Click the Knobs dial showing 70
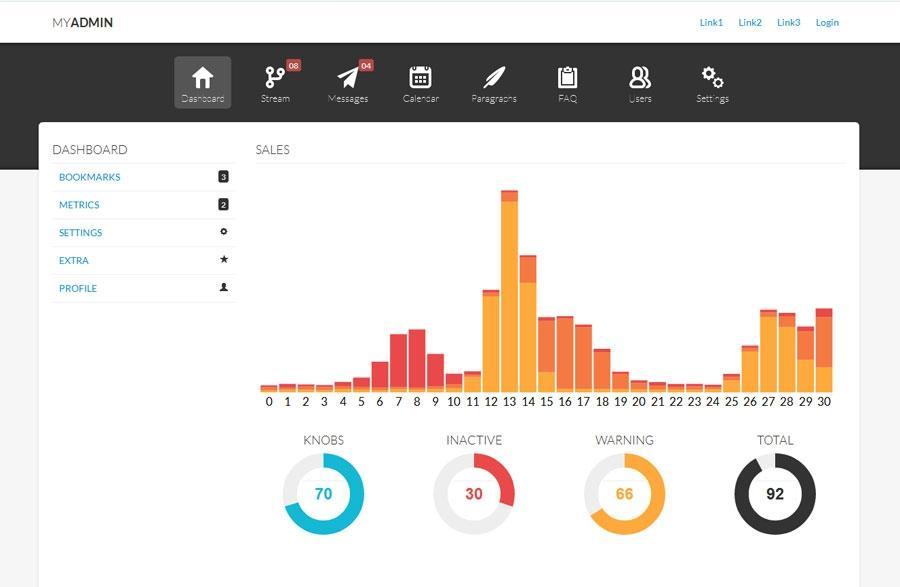The height and width of the screenshot is (587, 900). coord(324,494)
